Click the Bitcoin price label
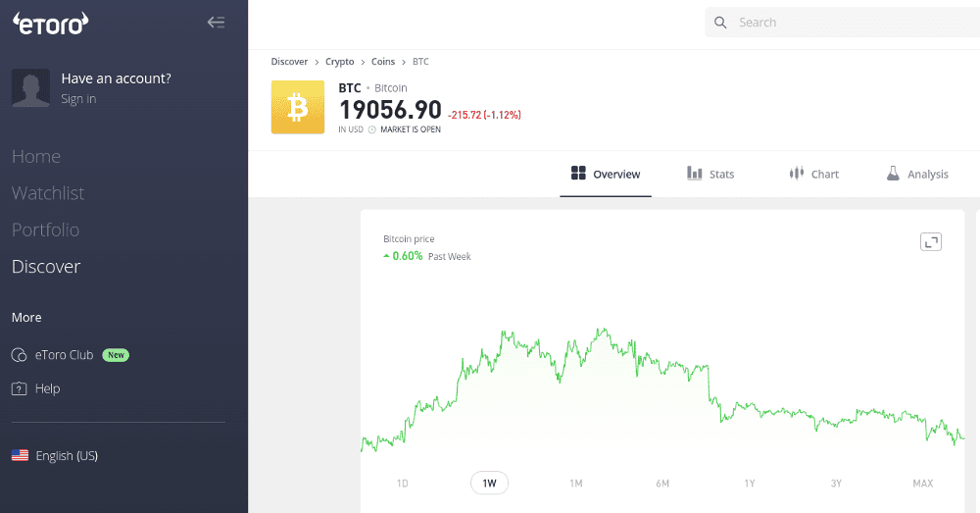 point(409,239)
